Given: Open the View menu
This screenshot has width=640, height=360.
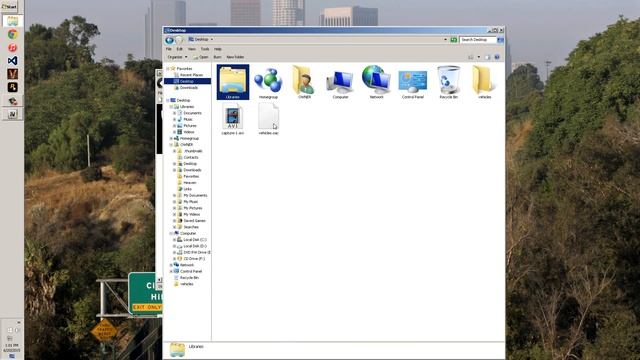Looking at the screenshot, I should click(x=191, y=49).
